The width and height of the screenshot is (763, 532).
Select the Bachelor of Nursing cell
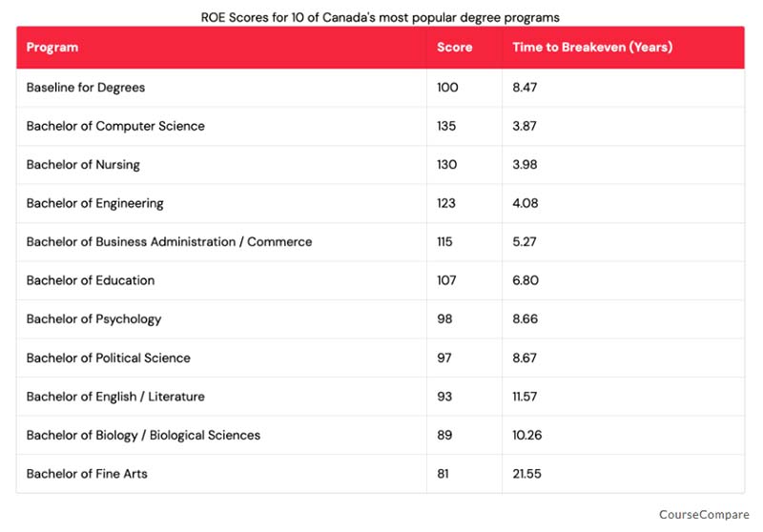point(83,165)
